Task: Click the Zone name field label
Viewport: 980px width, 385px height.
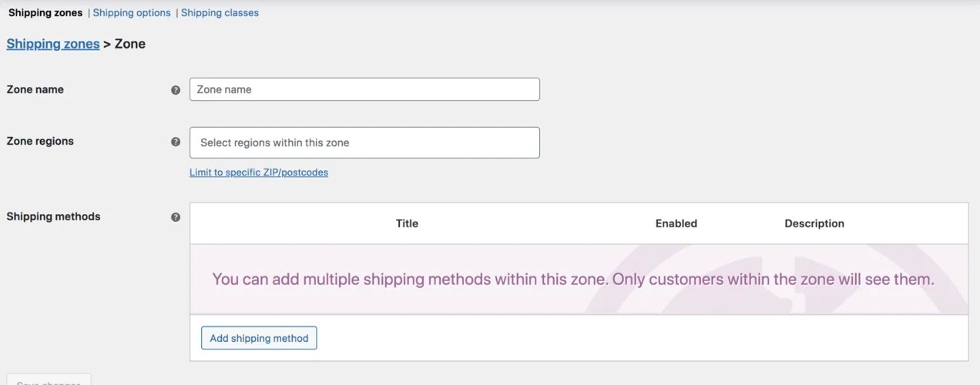Action: pos(35,89)
